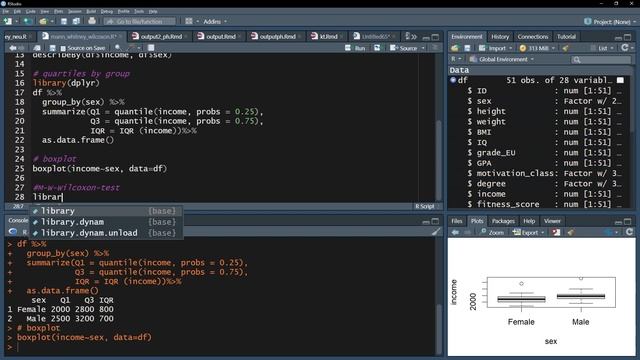Switch to the Files tab
The width and height of the screenshot is (640, 360).
pos(456,221)
